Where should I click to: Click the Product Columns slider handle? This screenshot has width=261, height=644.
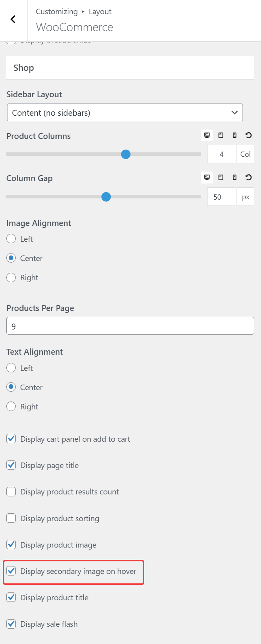pyautogui.click(x=126, y=154)
